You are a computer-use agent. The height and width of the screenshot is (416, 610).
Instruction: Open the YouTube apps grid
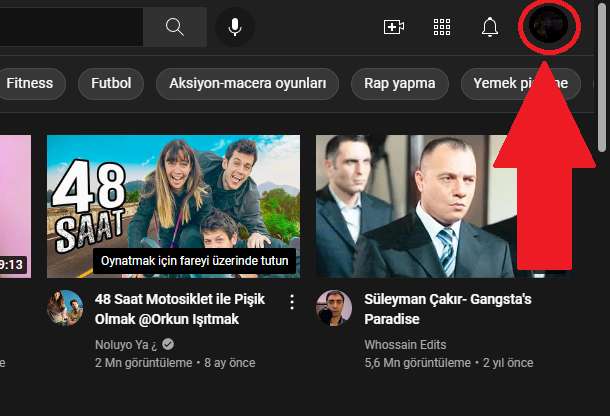click(442, 27)
